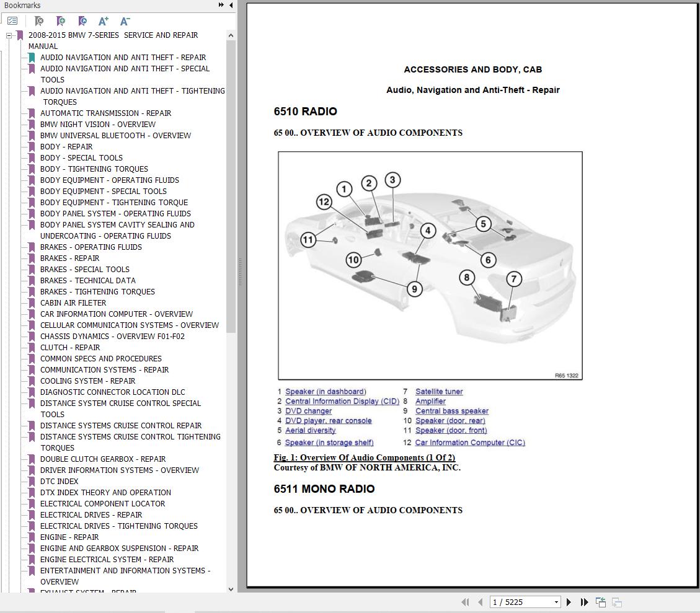Select Body Panel System - Operating Fluids bookmark

[x=115, y=214]
